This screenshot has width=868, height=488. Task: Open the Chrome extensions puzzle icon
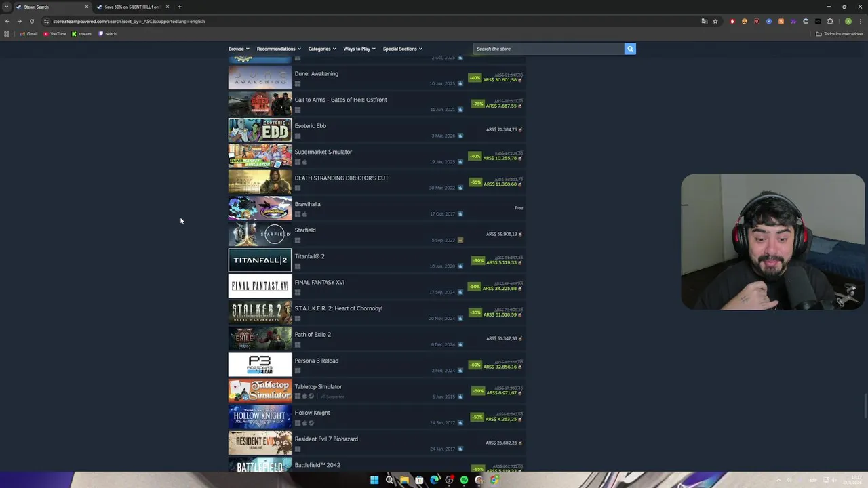[830, 21]
